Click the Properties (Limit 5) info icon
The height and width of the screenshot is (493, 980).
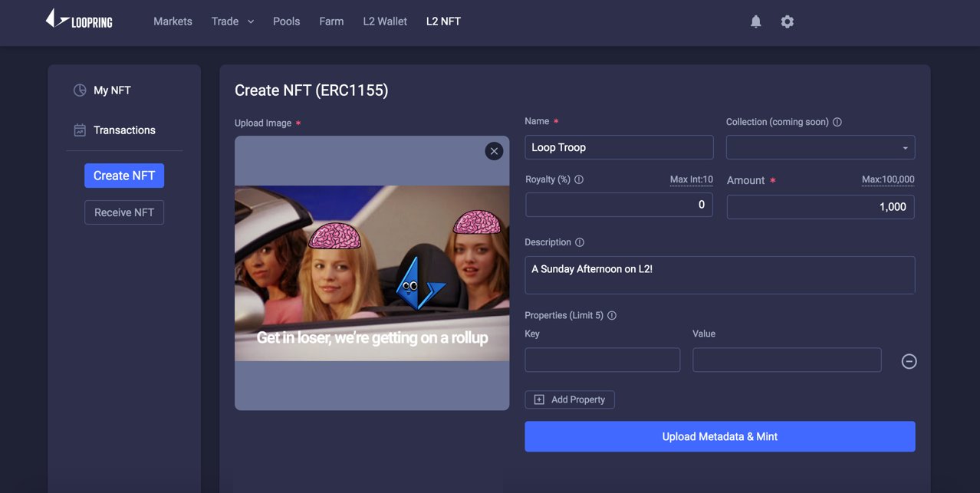click(x=611, y=315)
